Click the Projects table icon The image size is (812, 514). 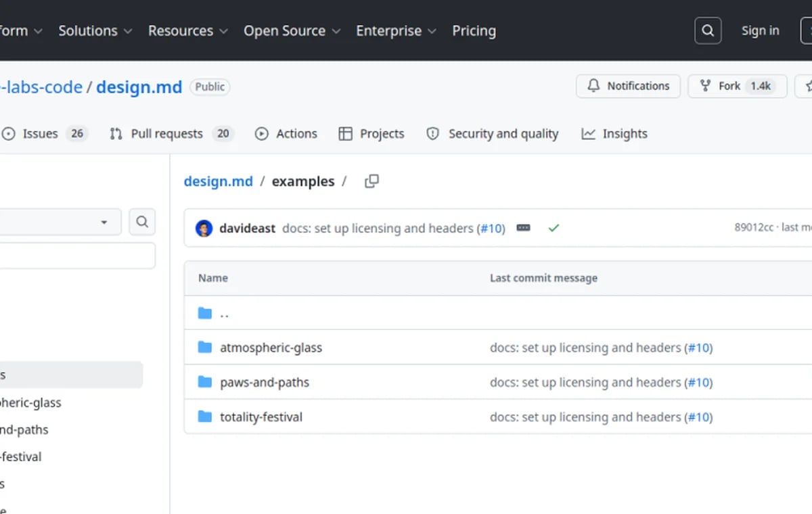pyautogui.click(x=345, y=134)
